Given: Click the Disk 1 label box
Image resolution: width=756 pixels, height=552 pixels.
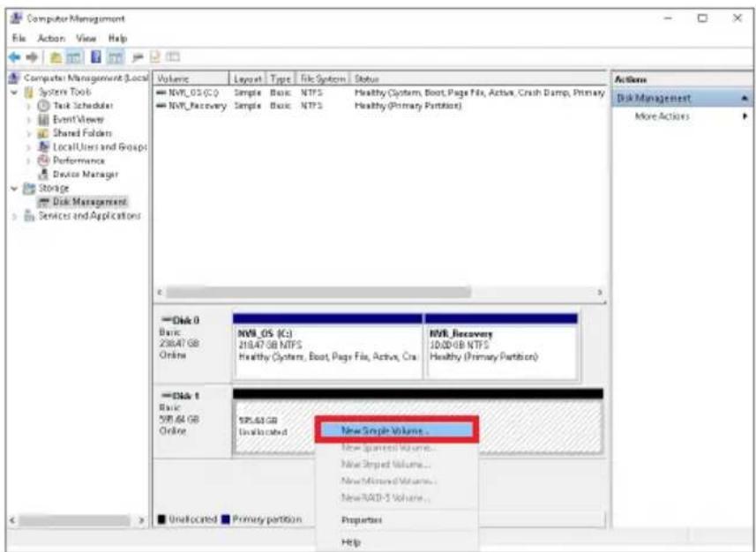Looking at the screenshot, I should pyautogui.click(x=192, y=421).
